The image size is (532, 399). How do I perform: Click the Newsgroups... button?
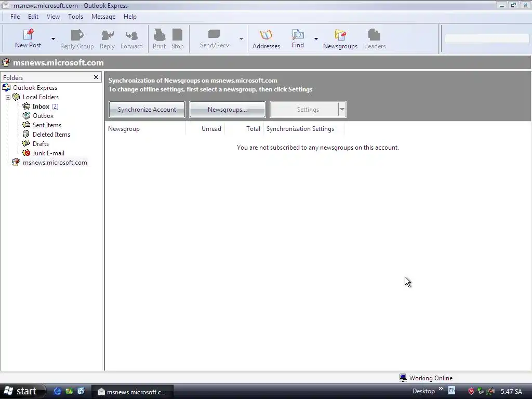click(x=228, y=110)
